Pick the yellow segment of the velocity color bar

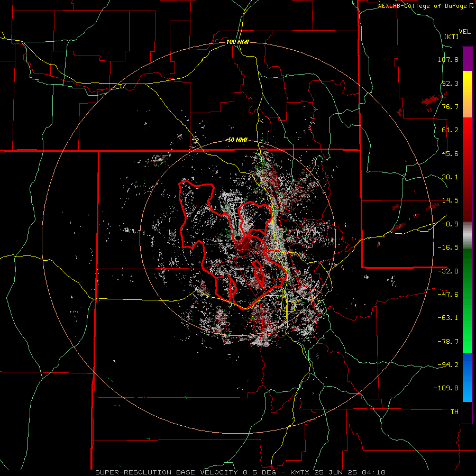[x=467, y=87]
